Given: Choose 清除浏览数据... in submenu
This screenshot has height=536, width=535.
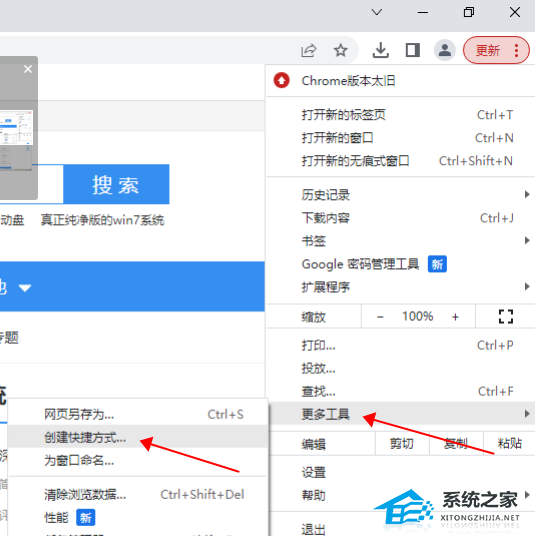Looking at the screenshot, I should (137, 495).
